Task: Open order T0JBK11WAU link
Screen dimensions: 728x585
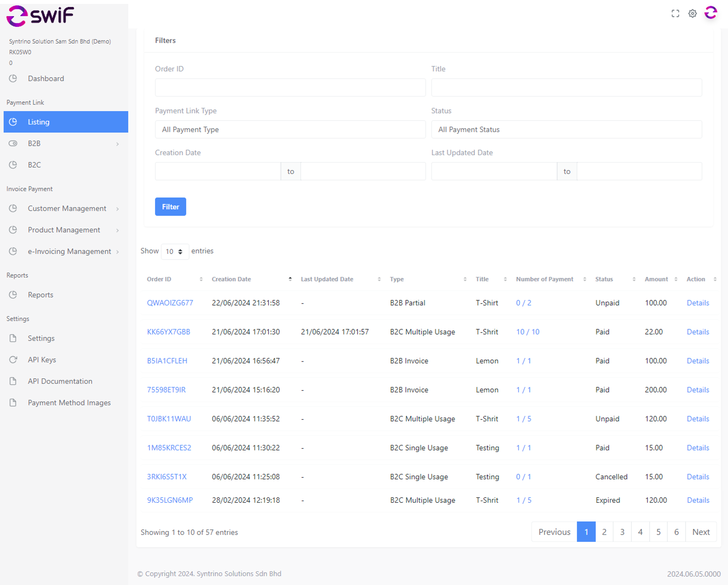Action: (x=169, y=419)
